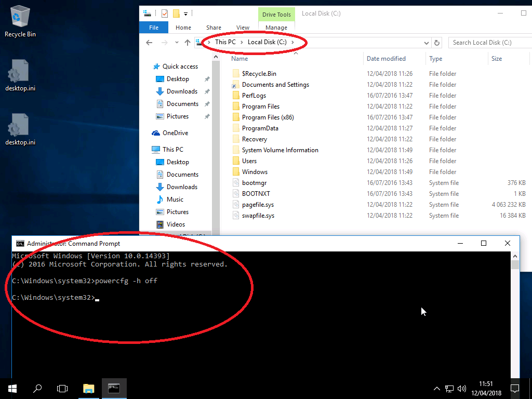Click the Up directory arrow button
The image size is (532, 399).
[x=188, y=43]
